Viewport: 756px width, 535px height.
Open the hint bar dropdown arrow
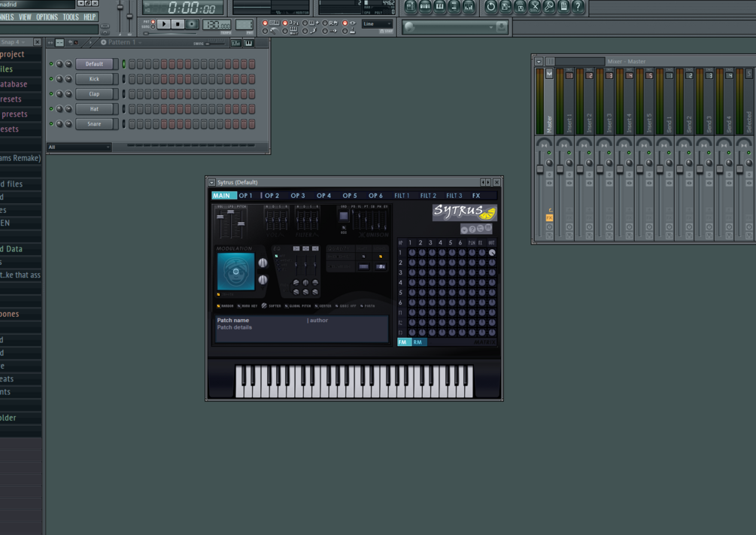click(490, 27)
